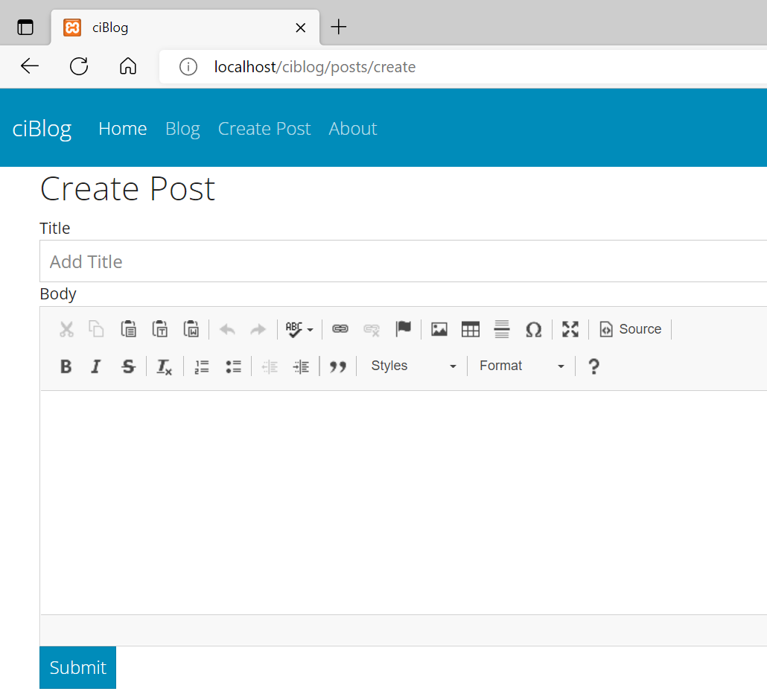Click inside the Body editor text area
This screenshot has width=767, height=700.
[403, 503]
